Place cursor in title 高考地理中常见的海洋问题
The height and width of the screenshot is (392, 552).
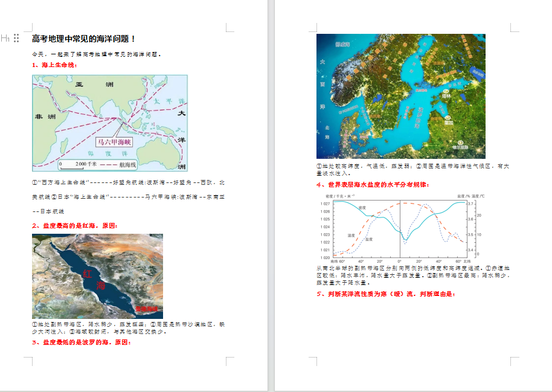tap(83, 39)
